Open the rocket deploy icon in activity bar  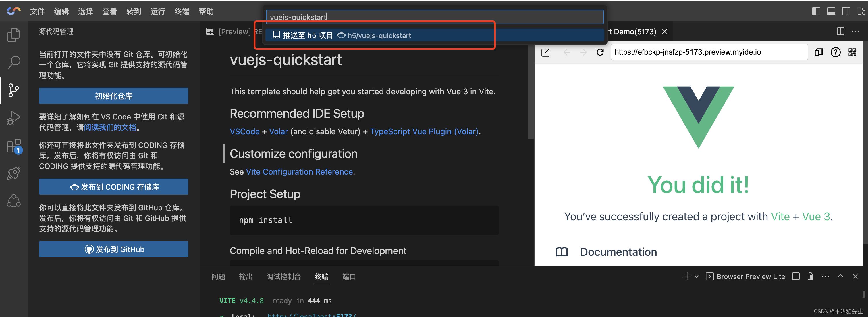click(x=13, y=173)
